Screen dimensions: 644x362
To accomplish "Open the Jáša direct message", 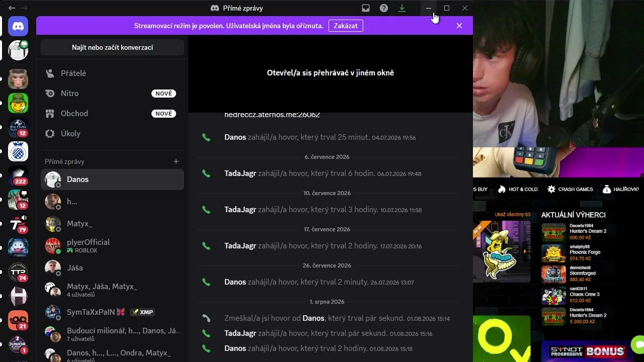I will click(x=112, y=268).
